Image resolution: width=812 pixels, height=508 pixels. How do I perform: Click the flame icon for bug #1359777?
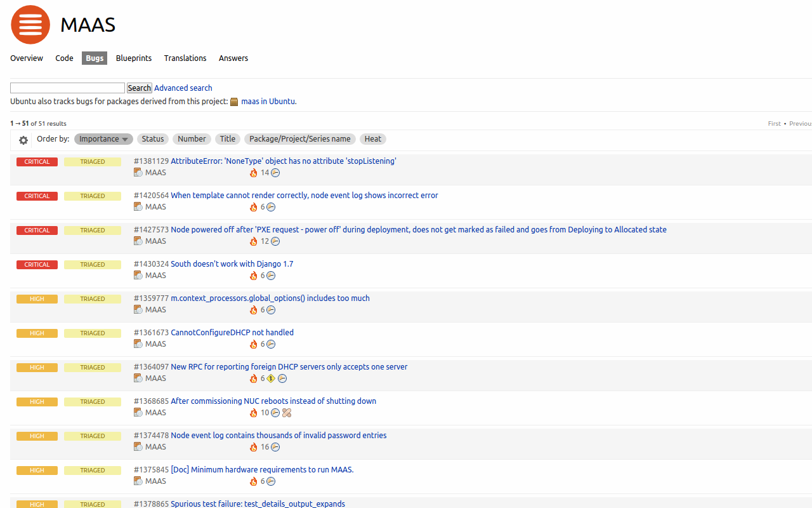pyautogui.click(x=254, y=310)
